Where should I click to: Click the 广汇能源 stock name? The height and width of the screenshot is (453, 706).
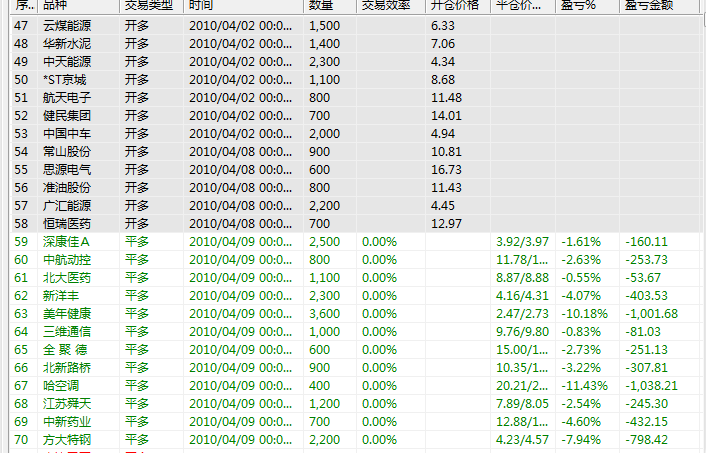67,206
